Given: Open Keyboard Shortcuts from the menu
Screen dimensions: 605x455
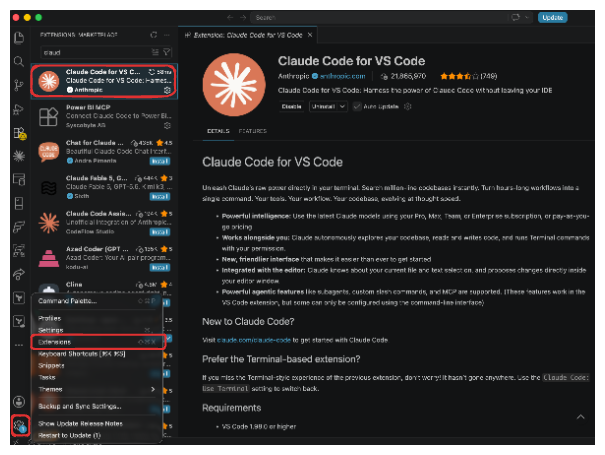Looking at the screenshot, I should click(x=97, y=354).
